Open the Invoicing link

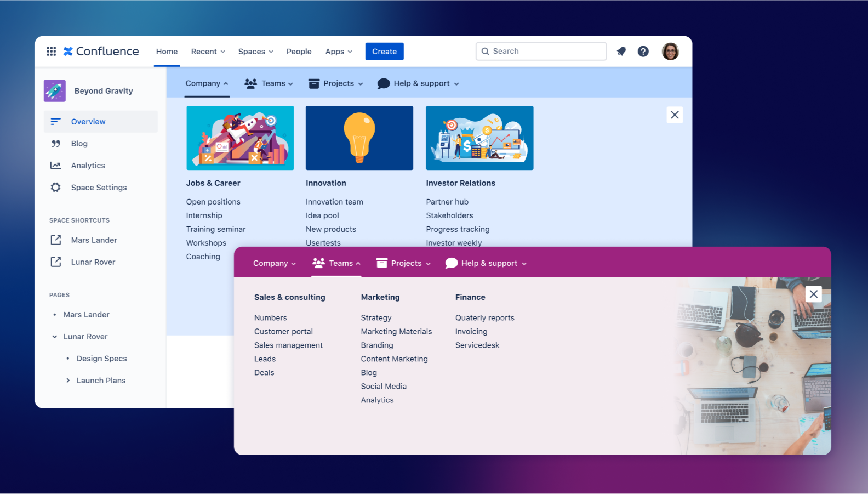(471, 332)
